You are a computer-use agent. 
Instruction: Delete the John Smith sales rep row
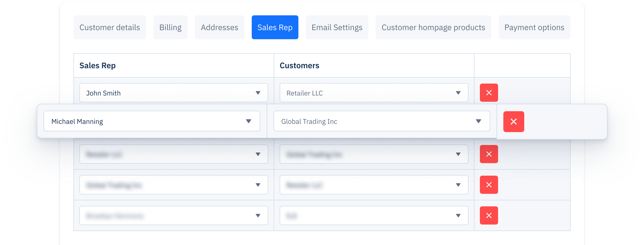click(x=489, y=93)
